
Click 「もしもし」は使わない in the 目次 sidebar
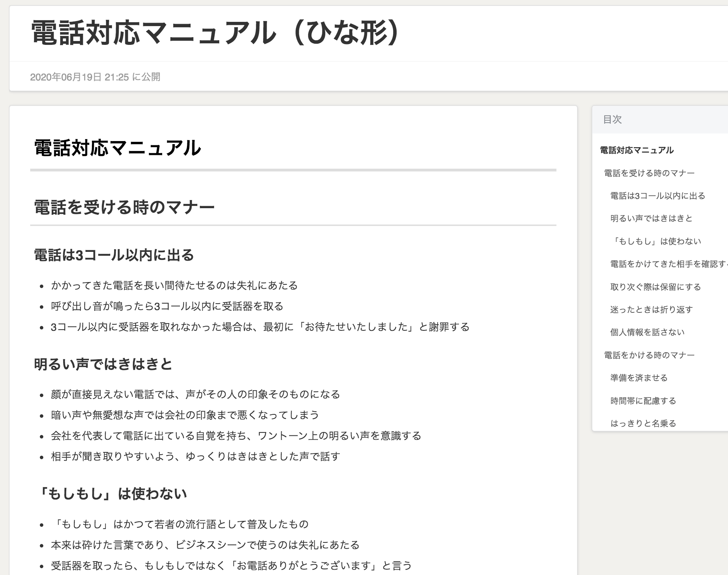pos(656,241)
